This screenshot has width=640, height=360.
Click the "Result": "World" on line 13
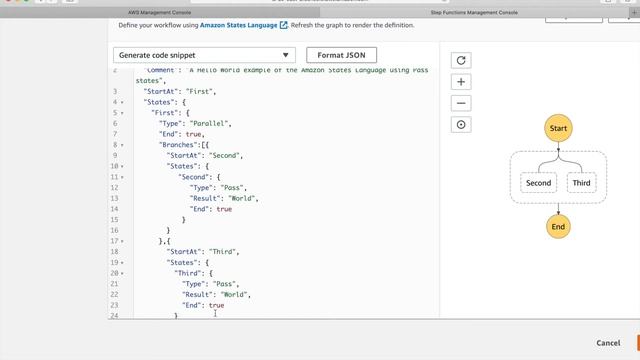[224, 198]
